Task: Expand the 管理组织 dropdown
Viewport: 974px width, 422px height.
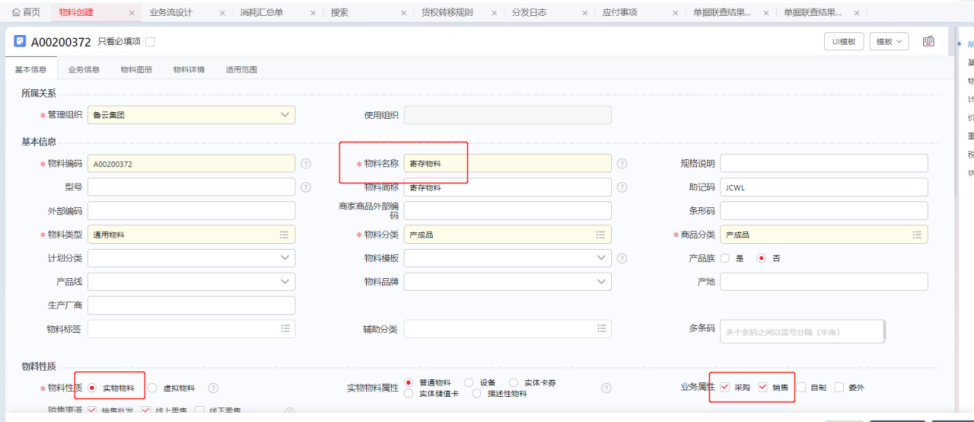Action: click(x=285, y=115)
